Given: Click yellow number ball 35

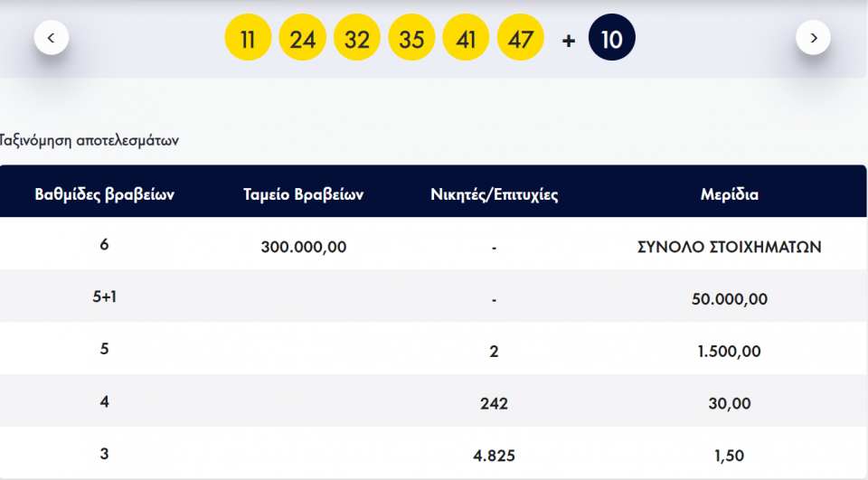Looking at the screenshot, I should [411, 39].
